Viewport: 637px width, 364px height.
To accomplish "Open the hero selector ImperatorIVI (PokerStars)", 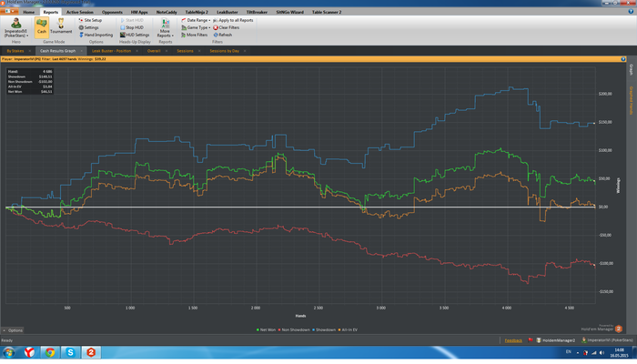I will point(16,27).
